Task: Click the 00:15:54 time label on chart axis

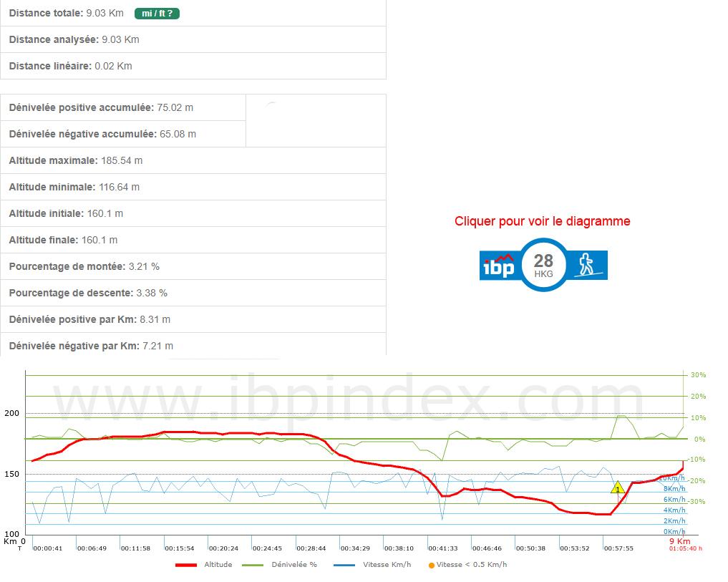Action: pyautogui.click(x=180, y=548)
